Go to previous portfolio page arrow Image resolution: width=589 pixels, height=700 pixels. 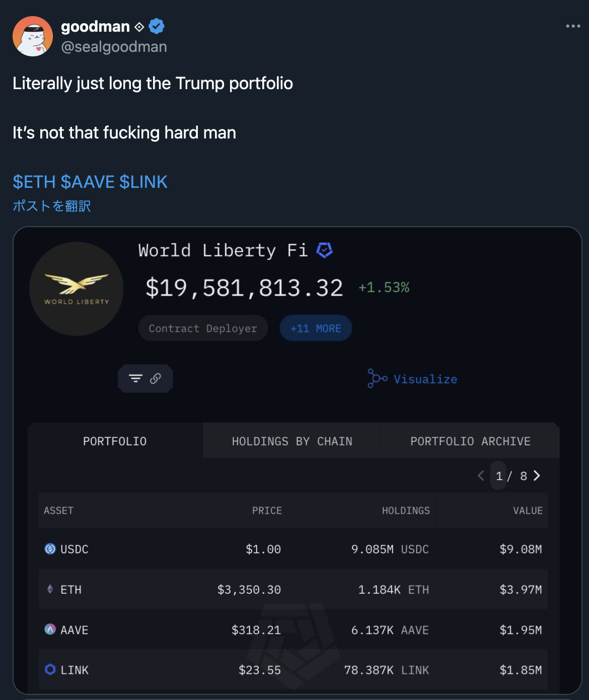point(481,476)
